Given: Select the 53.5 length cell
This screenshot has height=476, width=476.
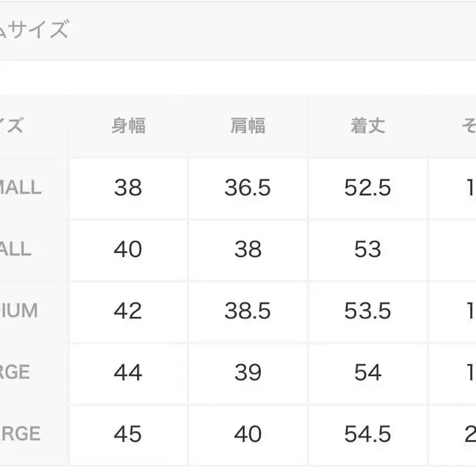Looking at the screenshot, I should coord(368,311).
